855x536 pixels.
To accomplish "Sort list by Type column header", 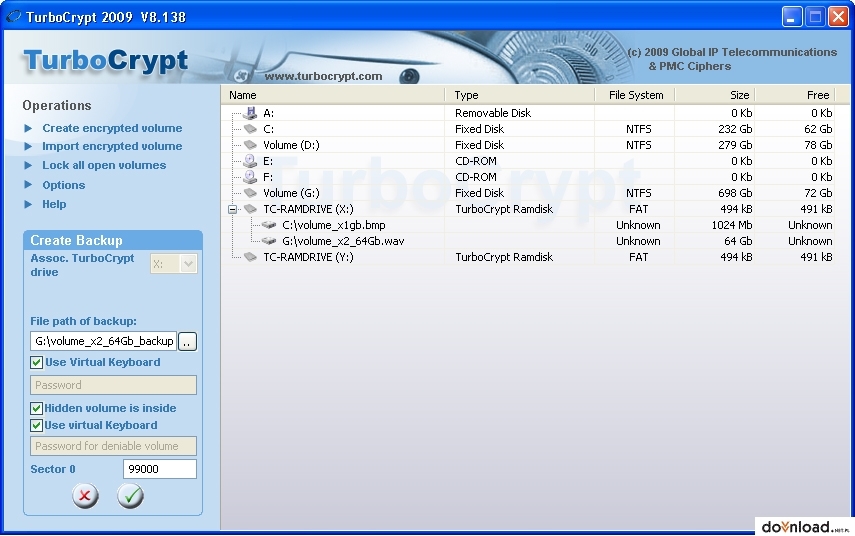I will 520,95.
